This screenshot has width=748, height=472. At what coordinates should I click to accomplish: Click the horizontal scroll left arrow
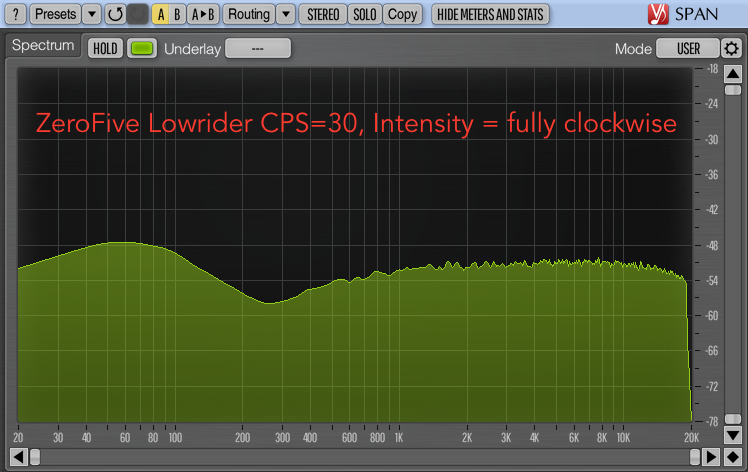[18, 457]
